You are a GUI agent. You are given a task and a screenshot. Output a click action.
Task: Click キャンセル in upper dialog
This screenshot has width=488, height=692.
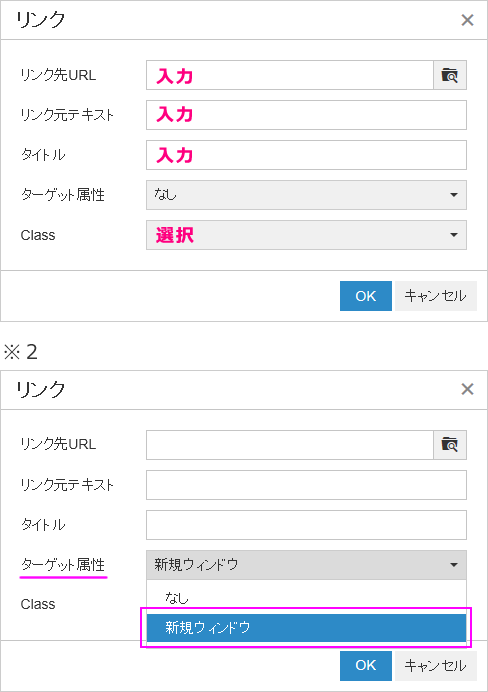pos(435,296)
